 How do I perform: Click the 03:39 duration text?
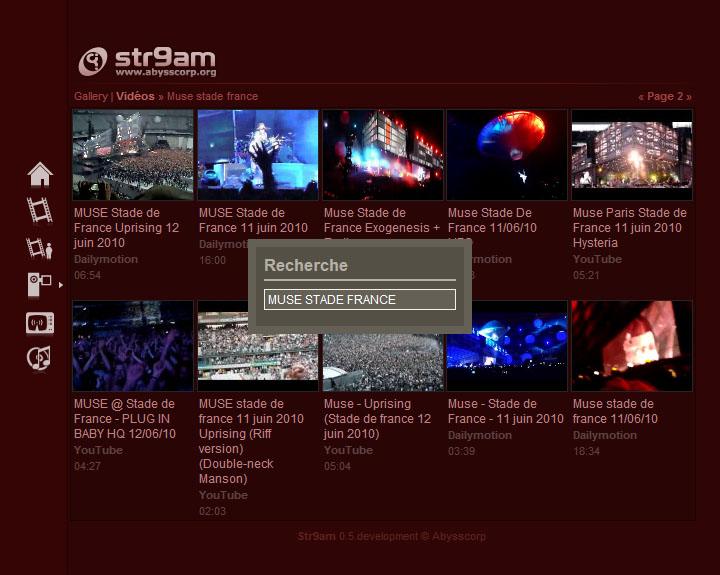tap(461, 451)
